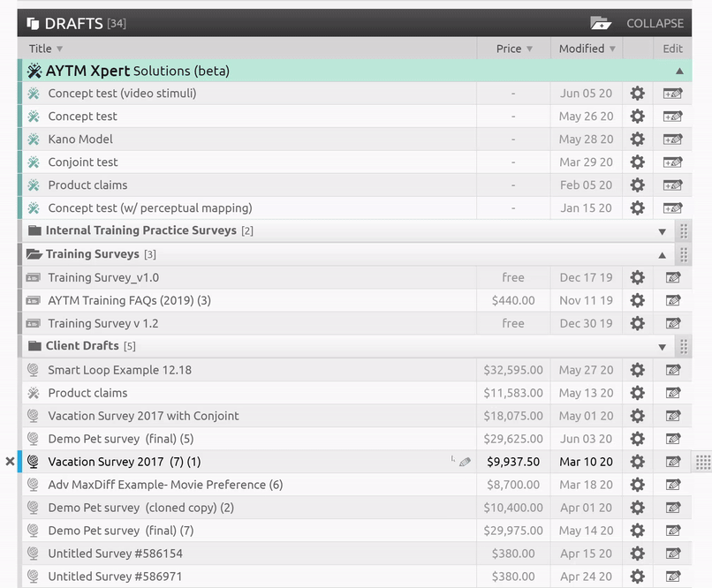Click rename pencil icon on Vacation Survey 2017 (7) (1)
Screen dimensions: 712x588
tap(466, 462)
